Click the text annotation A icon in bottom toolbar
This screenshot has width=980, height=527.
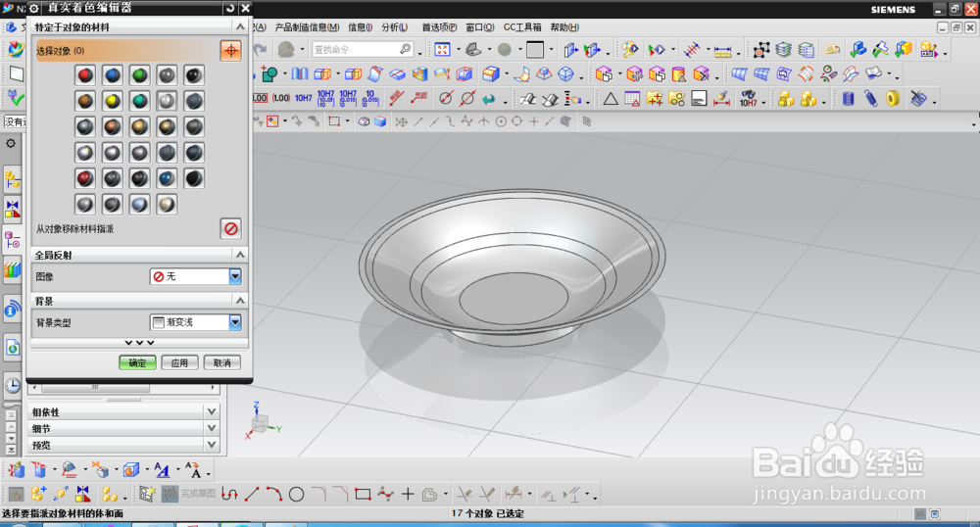pyautogui.click(x=162, y=469)
